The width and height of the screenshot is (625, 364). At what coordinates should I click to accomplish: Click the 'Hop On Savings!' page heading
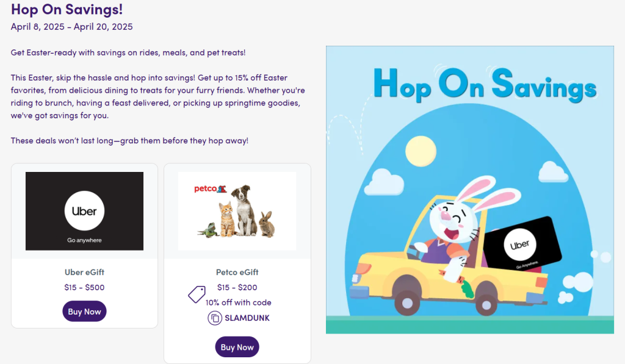point(67,10)
